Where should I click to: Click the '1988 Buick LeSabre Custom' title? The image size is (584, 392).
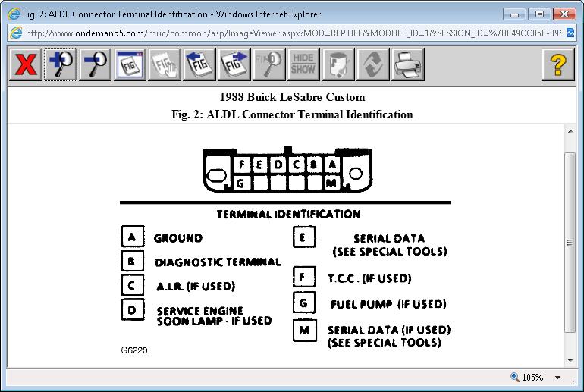[292, 97]
